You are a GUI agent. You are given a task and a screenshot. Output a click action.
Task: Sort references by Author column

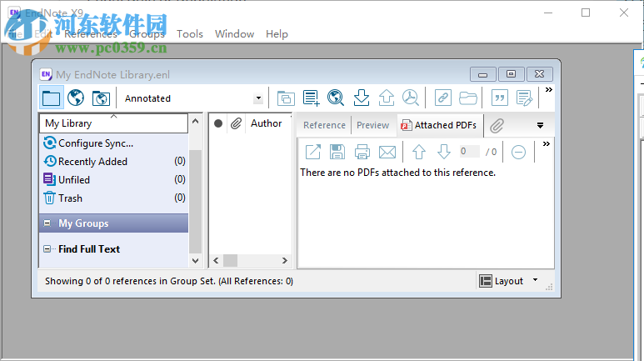coord(266,123)
